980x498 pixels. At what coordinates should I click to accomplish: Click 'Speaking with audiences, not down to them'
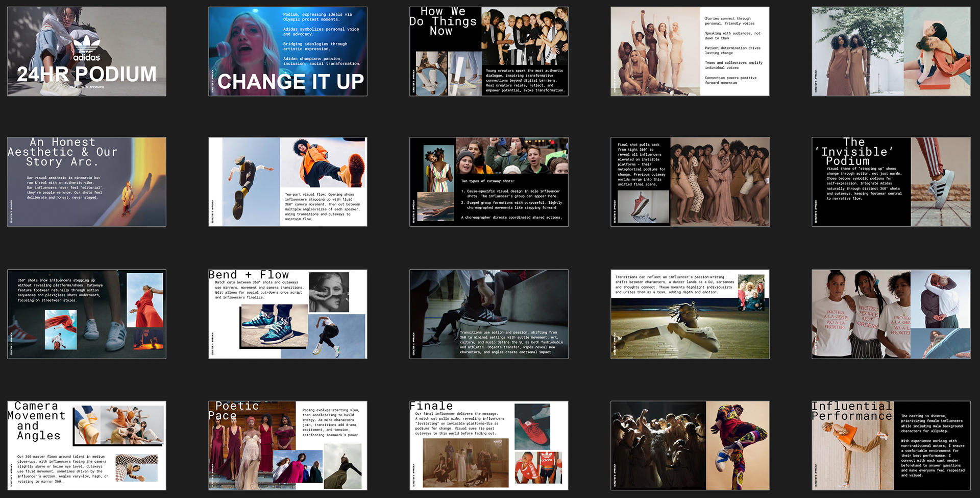(732, 36)
